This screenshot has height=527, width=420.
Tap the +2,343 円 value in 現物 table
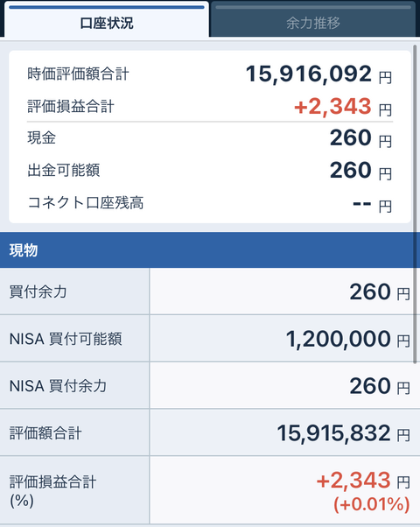(x=363, y=481)
